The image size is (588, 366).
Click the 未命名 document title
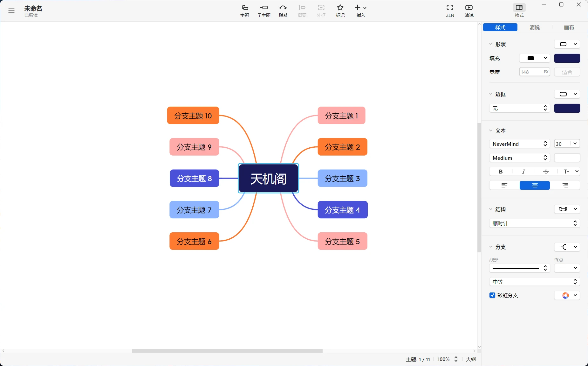pyautogui.click(x=33, y=8)
